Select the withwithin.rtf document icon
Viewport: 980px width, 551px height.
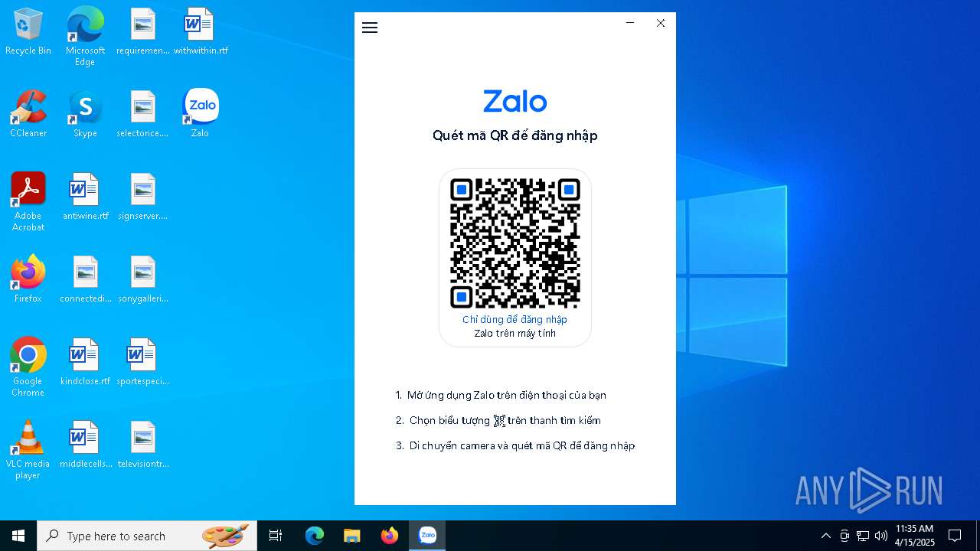tap(201, 32)
